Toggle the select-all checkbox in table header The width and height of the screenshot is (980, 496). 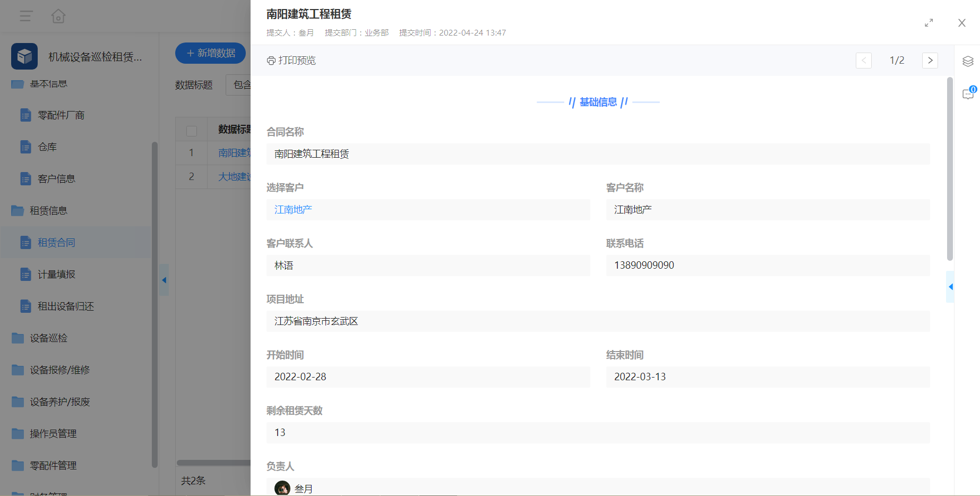point(192,130)
